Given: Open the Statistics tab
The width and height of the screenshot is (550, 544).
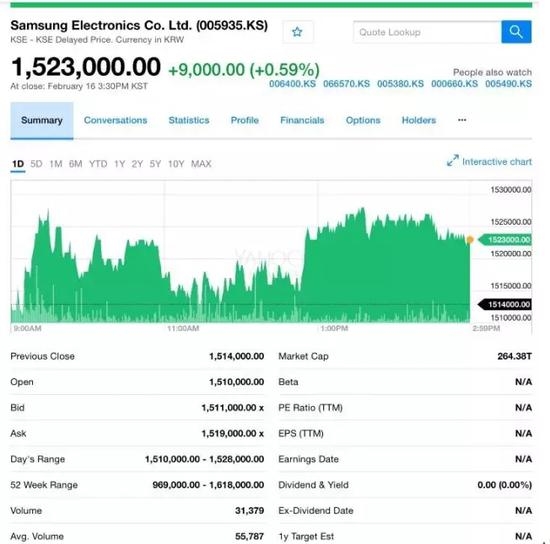Looking at the screenshot, I should (x=189, y=120).
